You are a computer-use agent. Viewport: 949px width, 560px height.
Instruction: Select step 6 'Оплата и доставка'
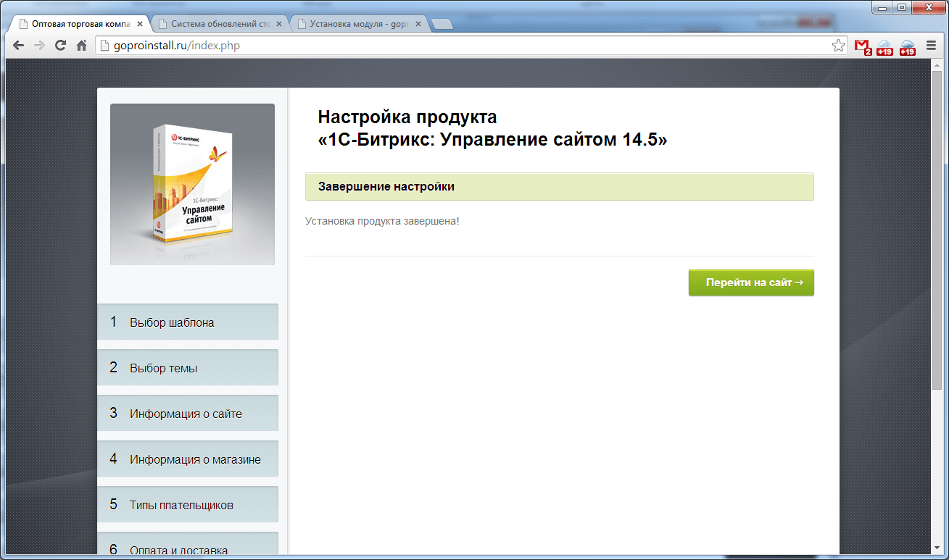click(188, 543)
